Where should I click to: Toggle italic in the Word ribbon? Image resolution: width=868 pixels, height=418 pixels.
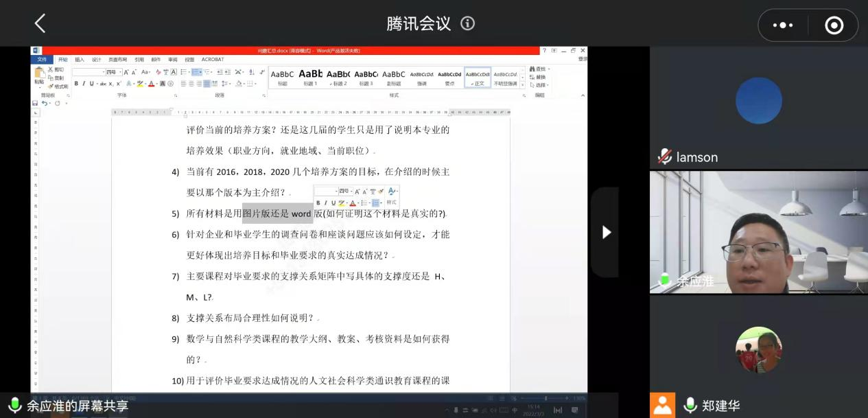pyautogui.click(x=84, y=84)
